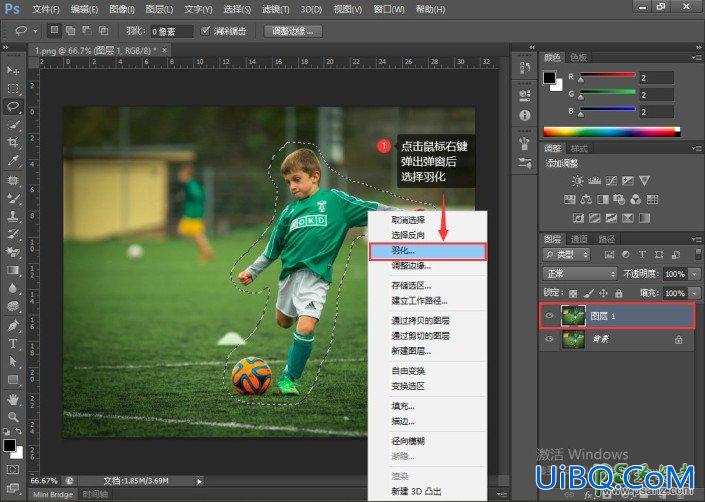Image resolution: width=705 pixels, height=502 pixels.
Task: Select the Gradient tool
Action: point(13,270)
